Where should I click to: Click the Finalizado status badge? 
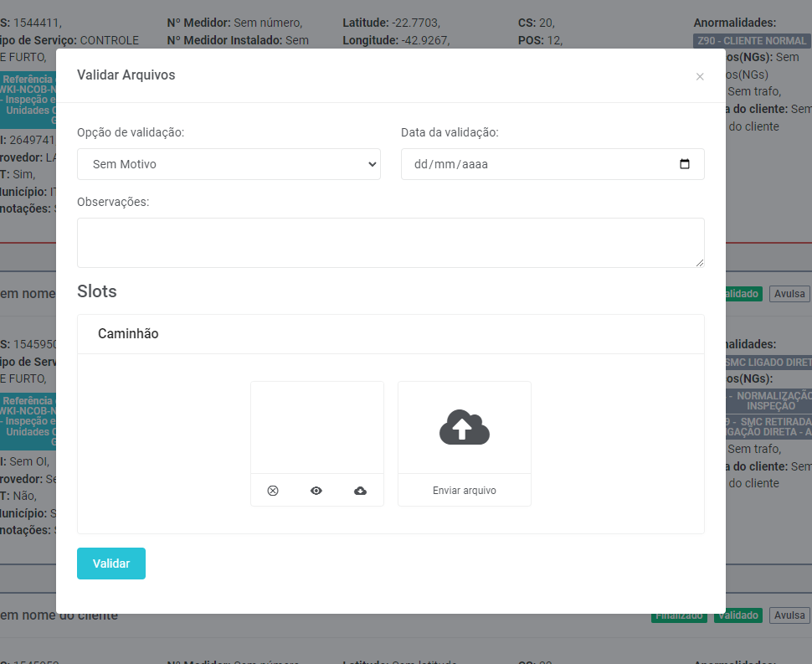(x=679, y=615)
